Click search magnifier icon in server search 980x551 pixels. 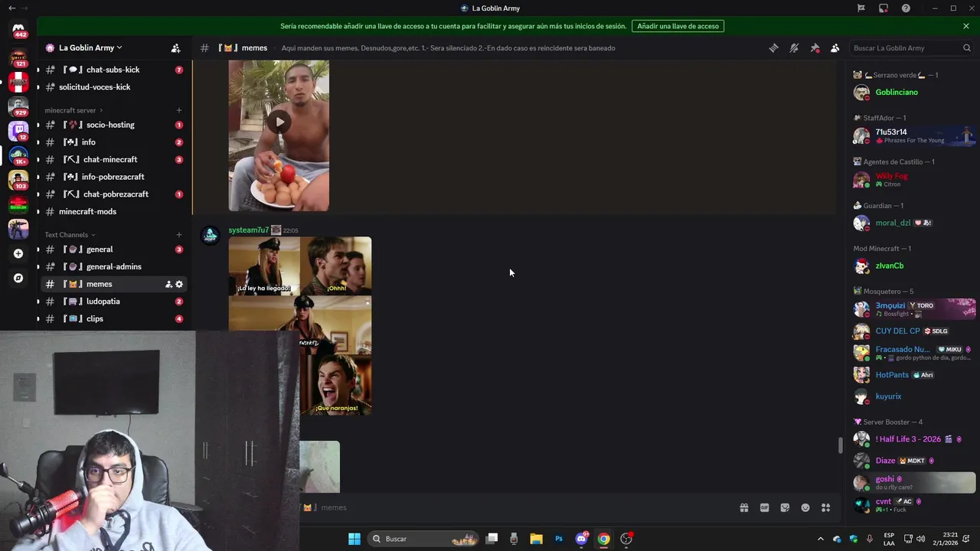pos(966,47)
